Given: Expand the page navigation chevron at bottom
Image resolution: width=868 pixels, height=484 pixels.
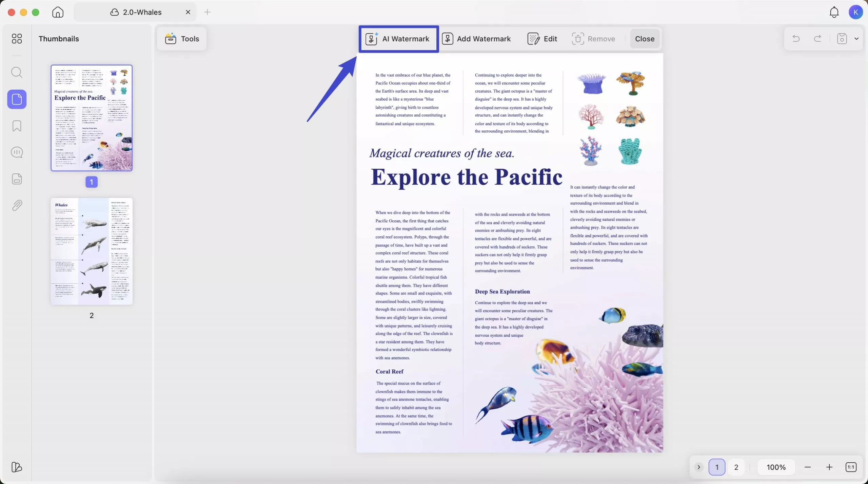Looking at the screenshot, I should click(698, 467).
